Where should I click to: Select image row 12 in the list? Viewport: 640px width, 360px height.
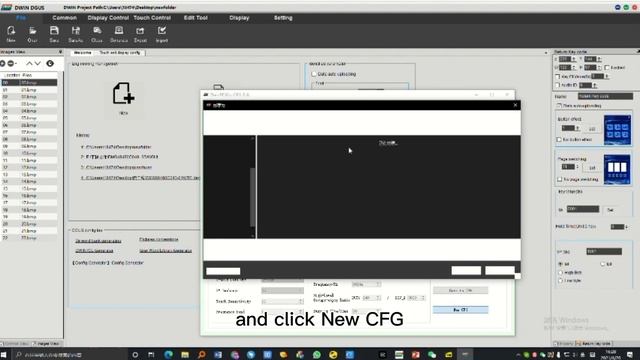[x=29, y=167]
